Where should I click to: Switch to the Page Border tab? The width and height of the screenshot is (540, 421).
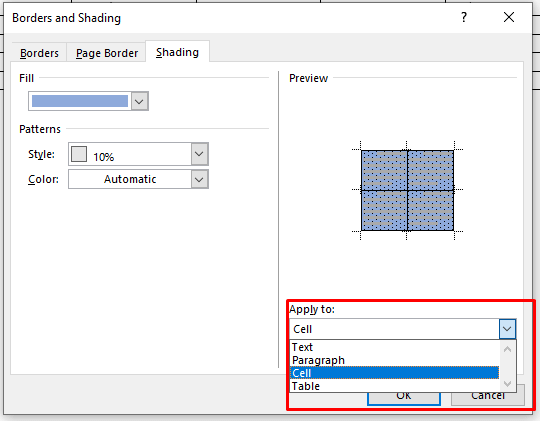[x=107, y=53]
